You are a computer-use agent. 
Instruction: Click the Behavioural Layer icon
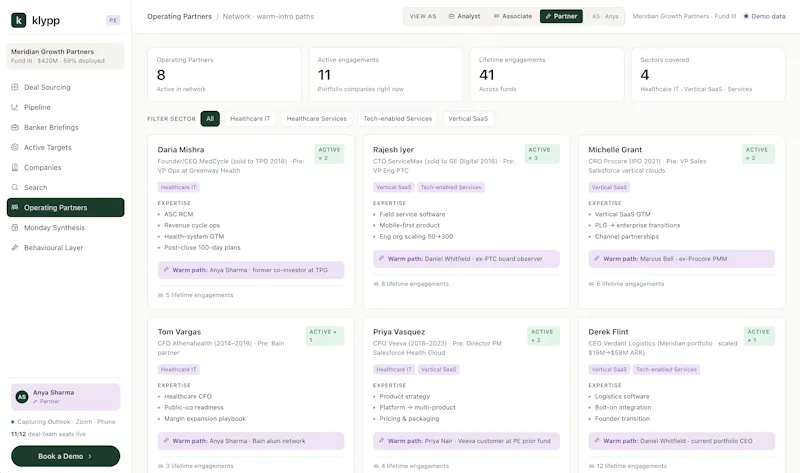15,247
